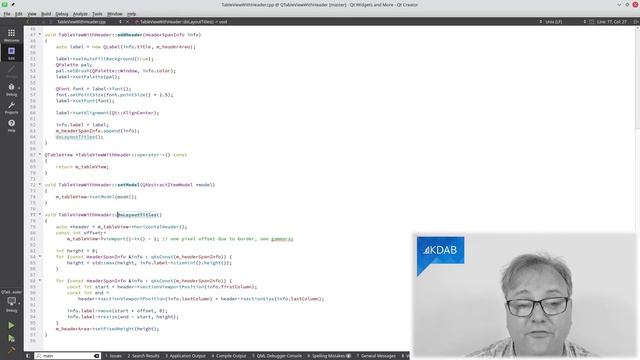Screen dimensions: 640x360
Task: Open the Debug menu
Action: 62,13
